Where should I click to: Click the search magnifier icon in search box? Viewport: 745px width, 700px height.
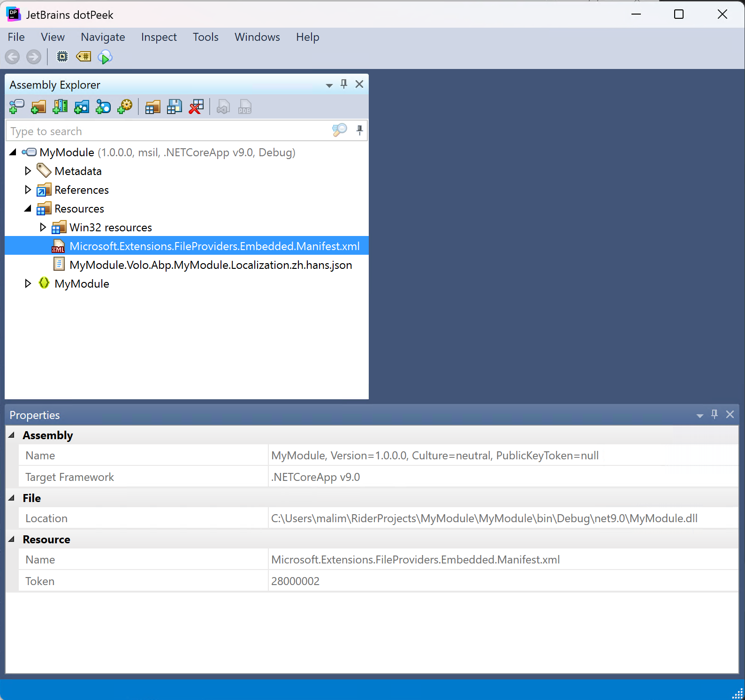click(x=339, y=130)
